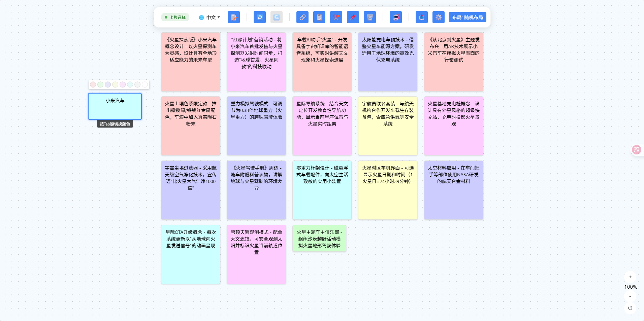
Task: Open the AI robot assistant
Action: [396, 17]
